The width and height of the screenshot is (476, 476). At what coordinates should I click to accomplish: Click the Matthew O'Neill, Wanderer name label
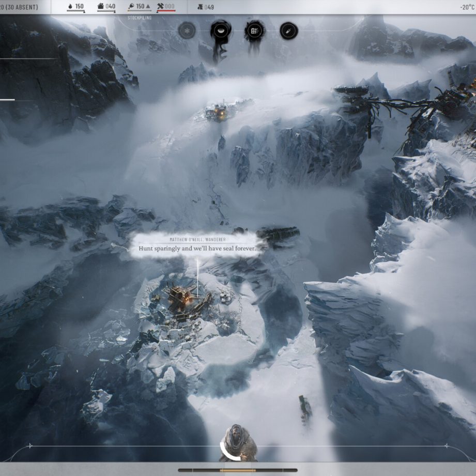coord(197,239)
